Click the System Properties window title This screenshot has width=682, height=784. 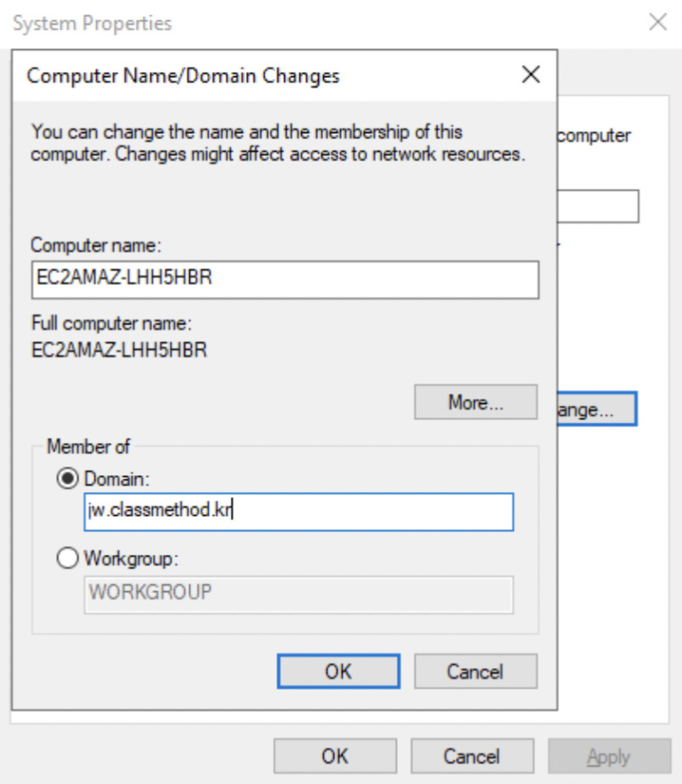(x=92, y=23)
